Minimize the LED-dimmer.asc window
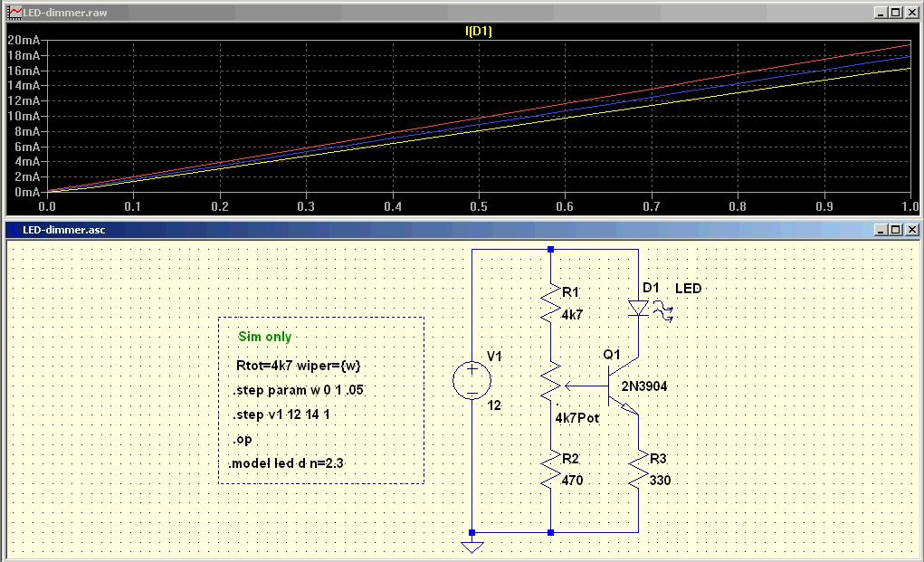924x562 pixels. click(x=881, y=230)
